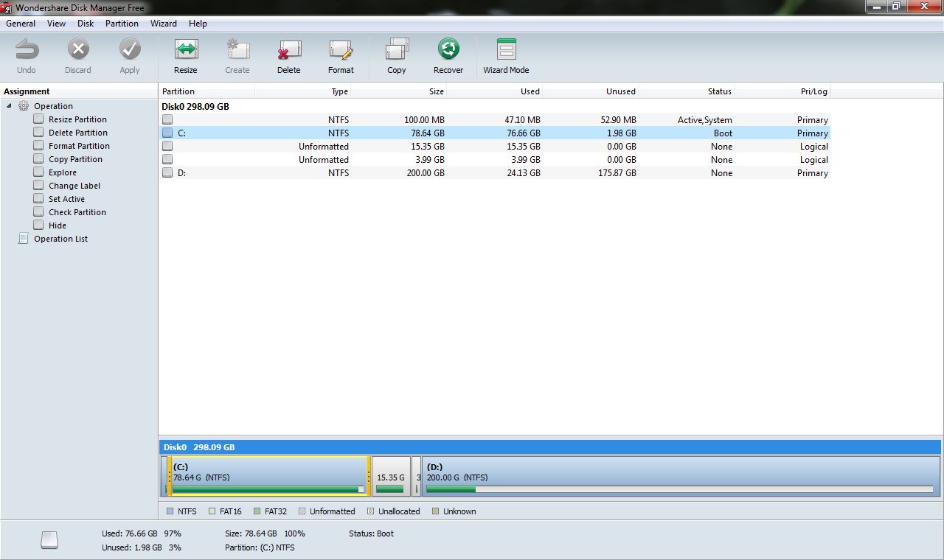
Task: Click the Apply checkmark icon
Action: pos(130,50)
